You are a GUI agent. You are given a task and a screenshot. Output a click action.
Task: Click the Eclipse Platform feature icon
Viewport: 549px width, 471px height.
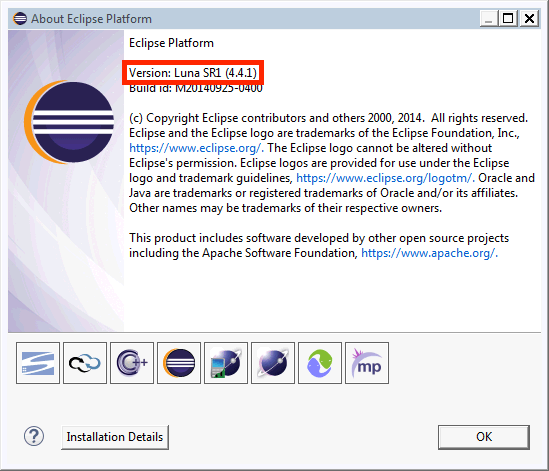pyautogui.click(x=179, y=363)
